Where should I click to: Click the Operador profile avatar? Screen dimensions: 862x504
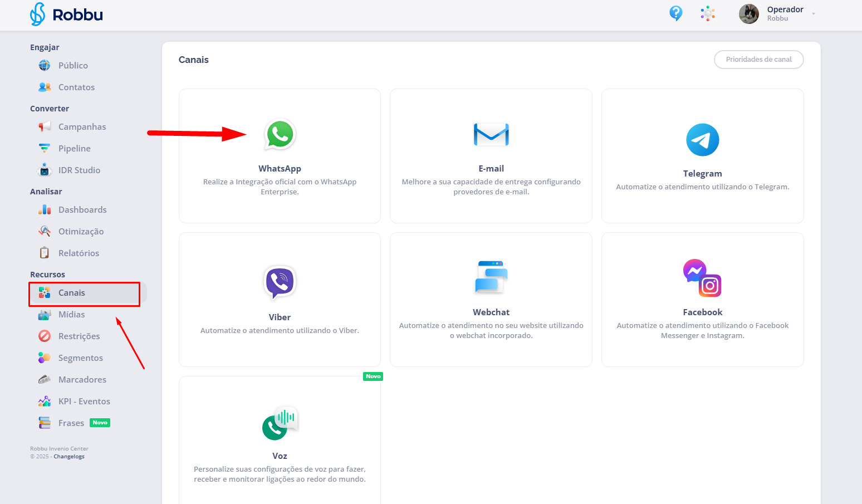pyautogui.click(x=748, y=14)
